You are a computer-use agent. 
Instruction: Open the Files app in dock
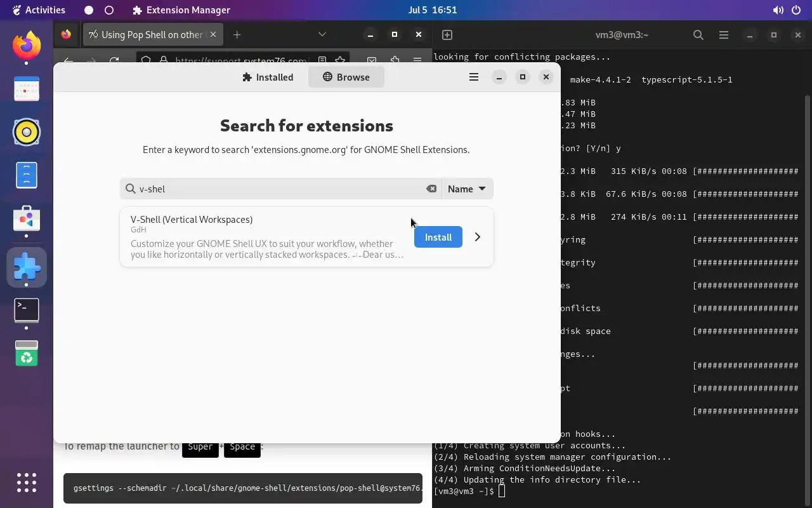pyautogui.click(x=27, y=175)
